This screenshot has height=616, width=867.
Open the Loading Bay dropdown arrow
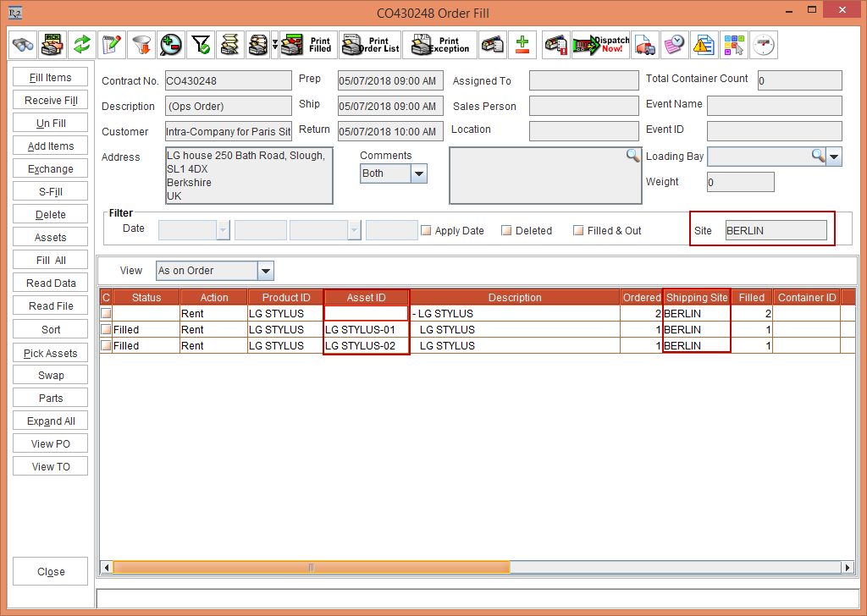click(834, 157)
